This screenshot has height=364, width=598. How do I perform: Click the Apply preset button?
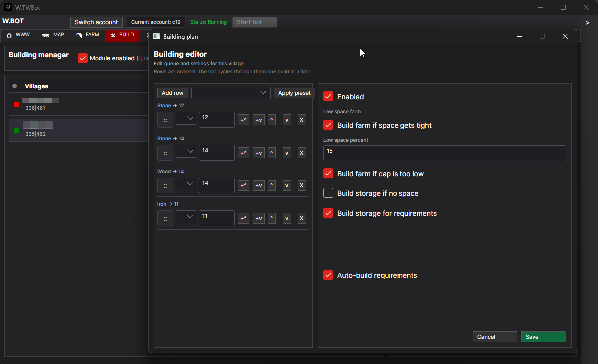tap(295, 93)
